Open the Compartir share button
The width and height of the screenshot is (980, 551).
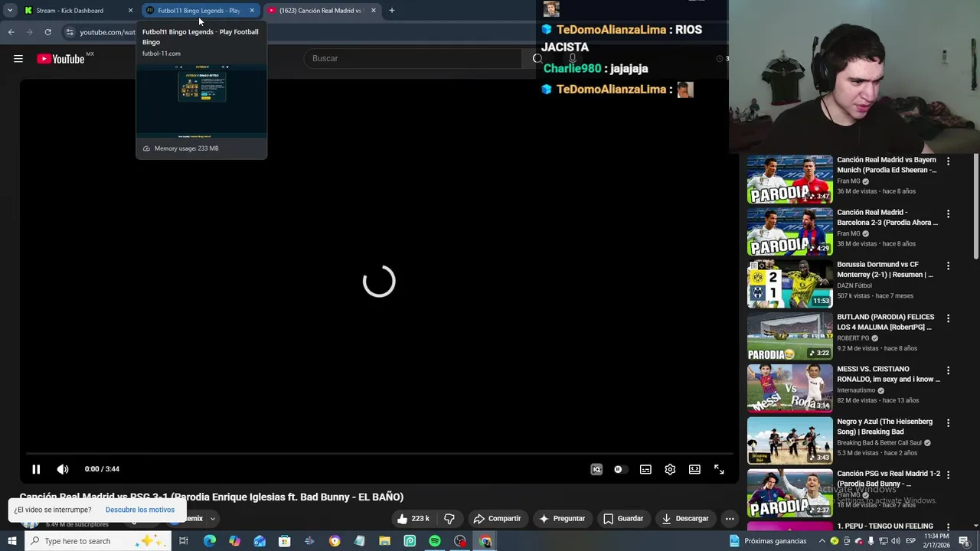point(497,518)
